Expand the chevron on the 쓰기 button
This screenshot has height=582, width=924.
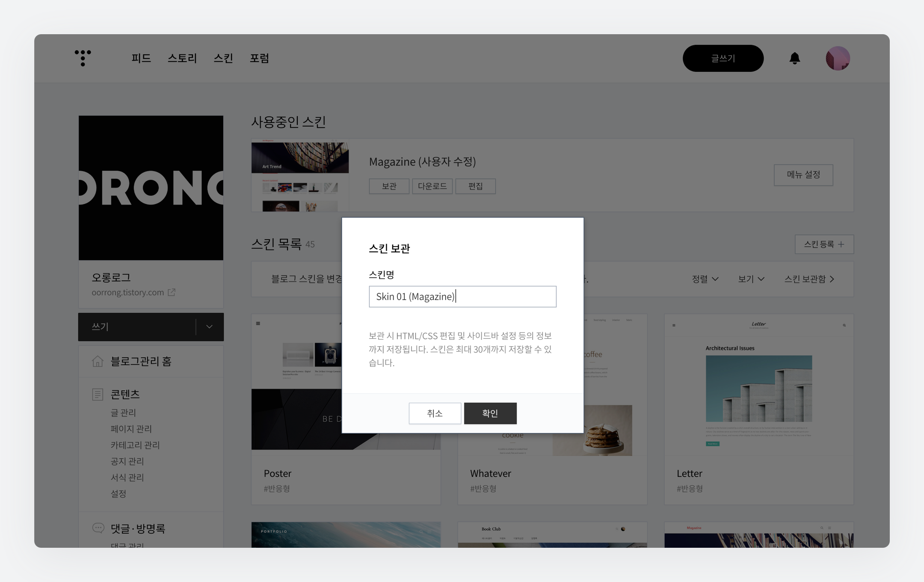click(209, 327)
